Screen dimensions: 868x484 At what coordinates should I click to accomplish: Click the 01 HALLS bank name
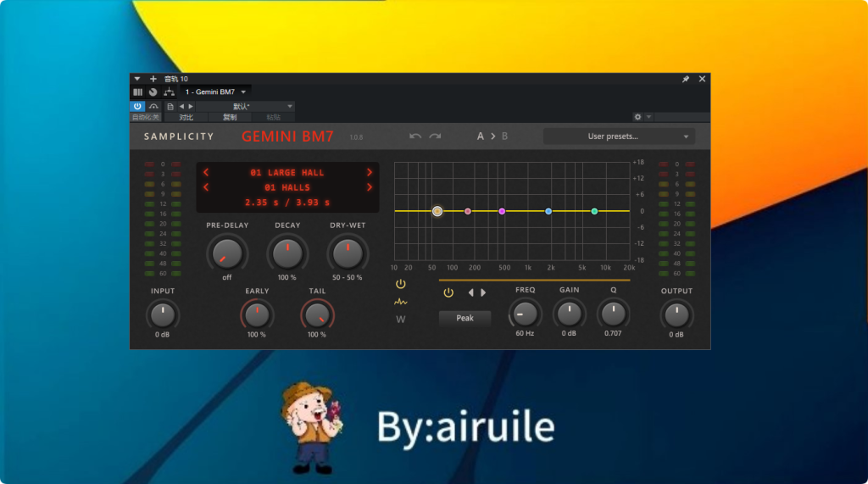point(287,187)
